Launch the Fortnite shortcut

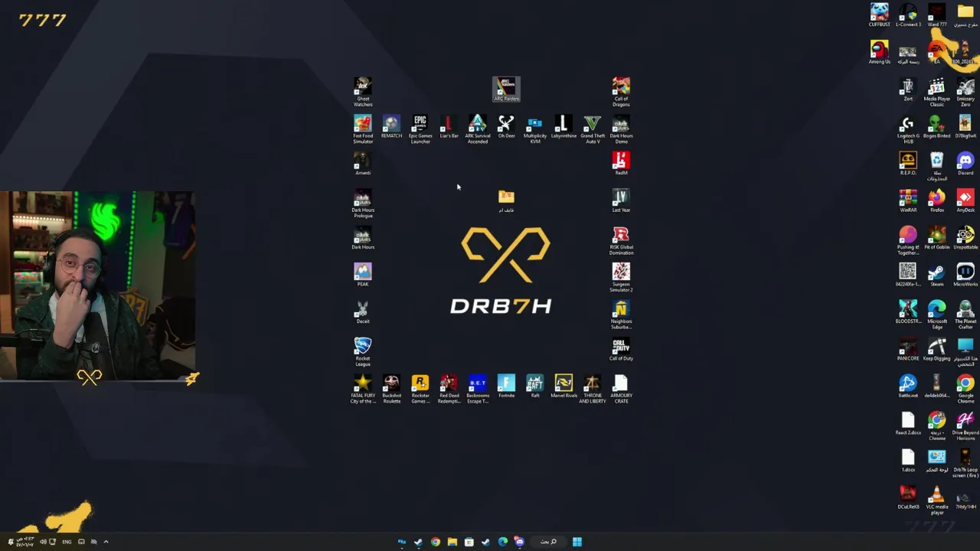pos(506,386)
